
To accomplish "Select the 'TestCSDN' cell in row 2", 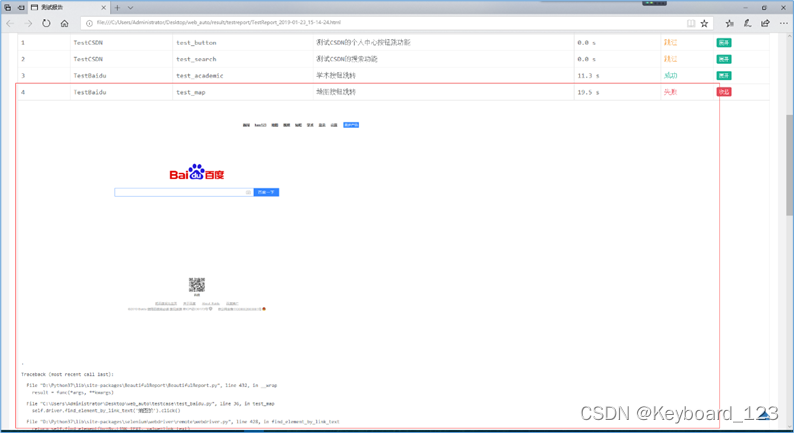I will (x=88, y=59).
